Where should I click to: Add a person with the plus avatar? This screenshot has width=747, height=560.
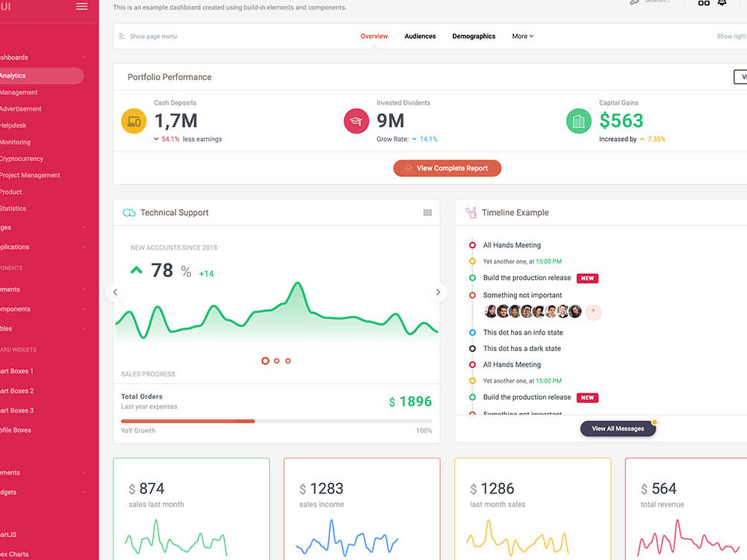click(593, 311)
